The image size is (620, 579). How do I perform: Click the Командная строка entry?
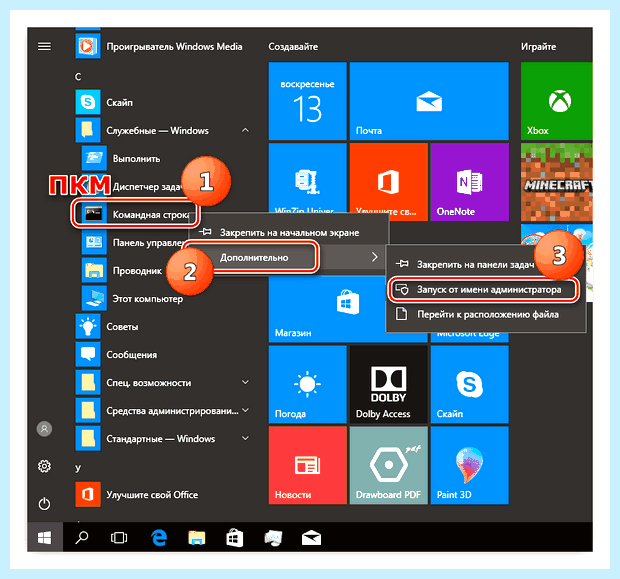(x=138, y=214)
